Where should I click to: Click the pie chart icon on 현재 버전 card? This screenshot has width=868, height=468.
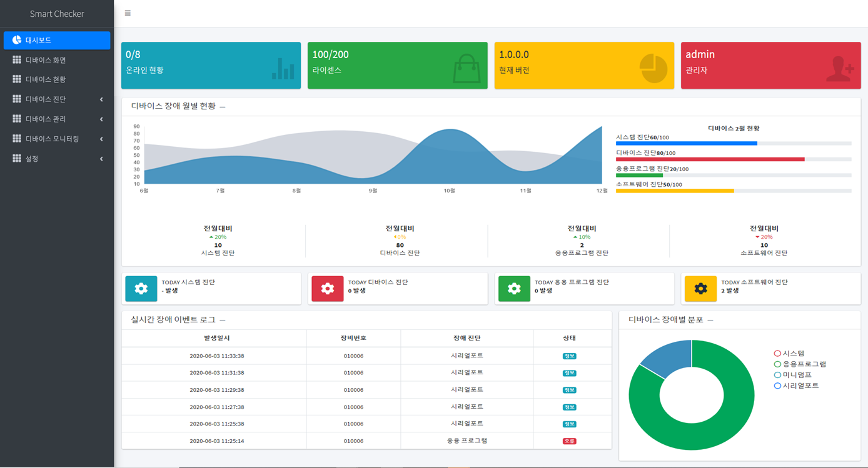[x=654, y=68]
